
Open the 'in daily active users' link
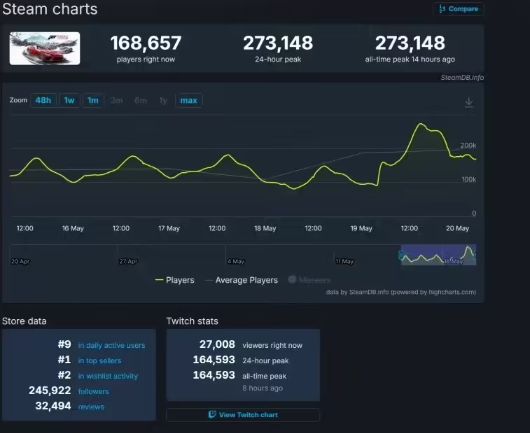pyautogui.click(x=112, y=345)
